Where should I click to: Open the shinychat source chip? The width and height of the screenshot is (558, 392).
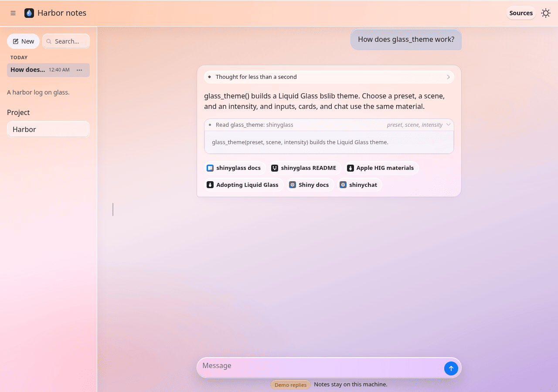coord(359,185)
